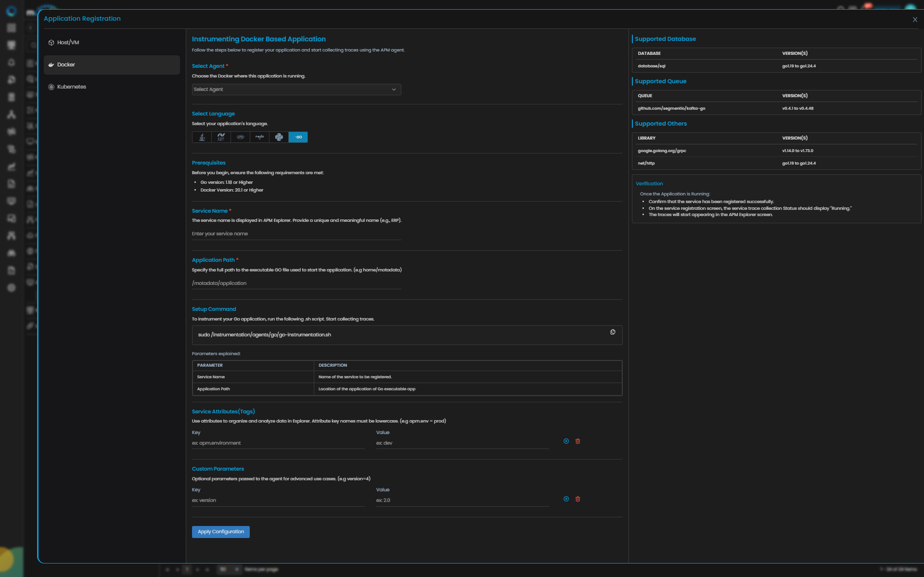924x577 pixels.
Task: Add a new Service Attributes tag row
Action: pyautogui.click(x=566, y=441)
